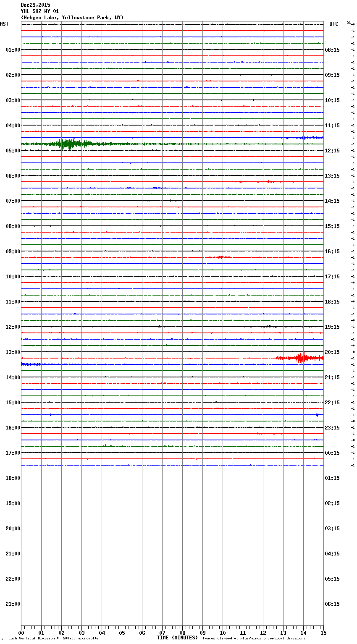Click the 02 minute label on the bottom axis
The height and width of the screenshot is (644, 357).
click(61, 633)
